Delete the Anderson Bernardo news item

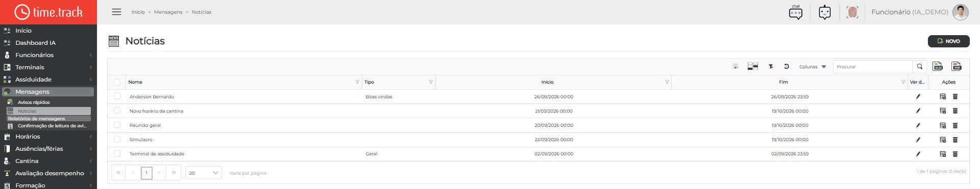[955, 96]
